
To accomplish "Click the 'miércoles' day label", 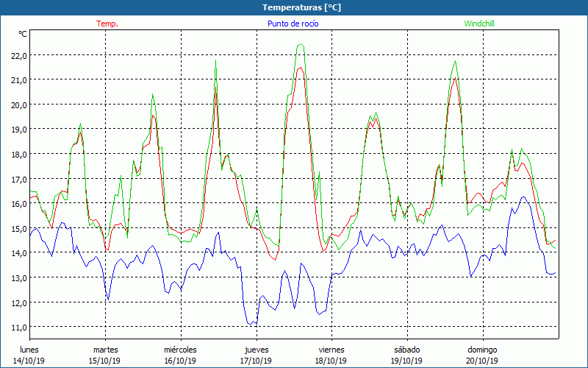I will 180,350.
